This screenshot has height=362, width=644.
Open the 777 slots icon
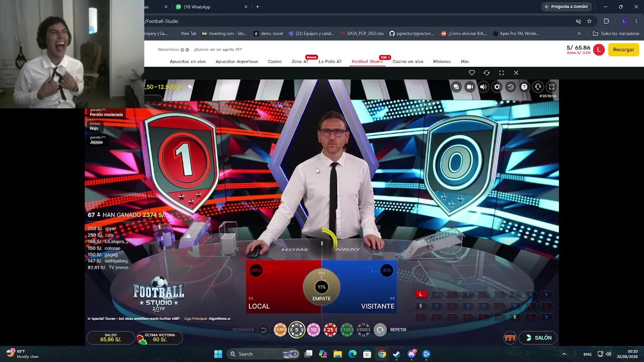(x=510, y=338)
